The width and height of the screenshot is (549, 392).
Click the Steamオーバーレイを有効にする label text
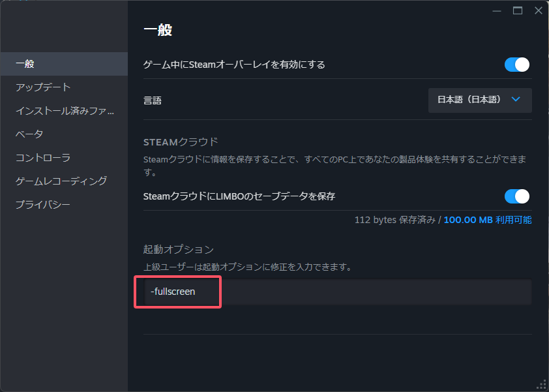tap(234, 65)
